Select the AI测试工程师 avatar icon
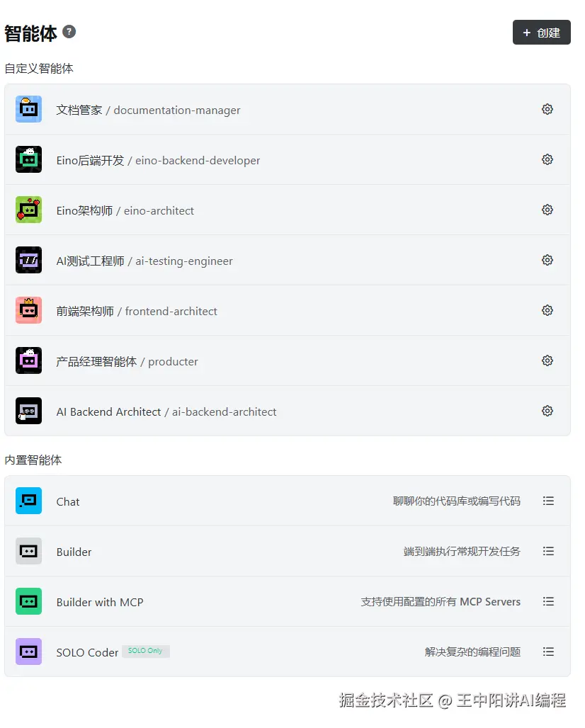585x728 pixels. click(x=28, y=260)
